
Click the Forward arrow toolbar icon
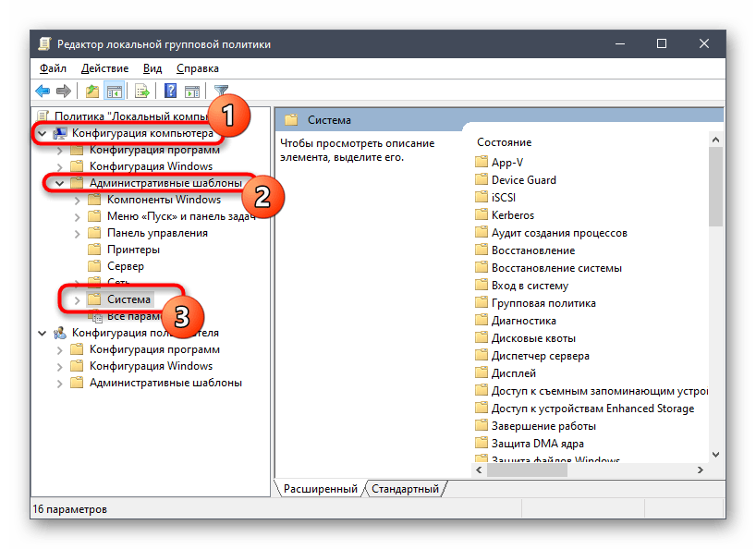coord(64,91)
